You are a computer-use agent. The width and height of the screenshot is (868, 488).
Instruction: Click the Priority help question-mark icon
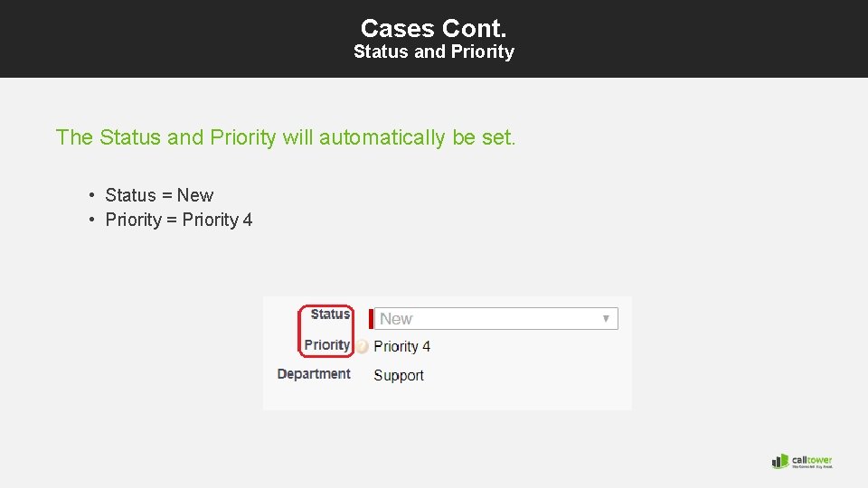362,346
